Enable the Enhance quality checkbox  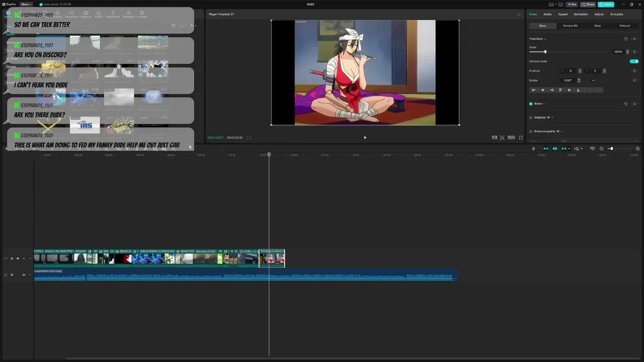pyautogui.click(x=531, y=131)
